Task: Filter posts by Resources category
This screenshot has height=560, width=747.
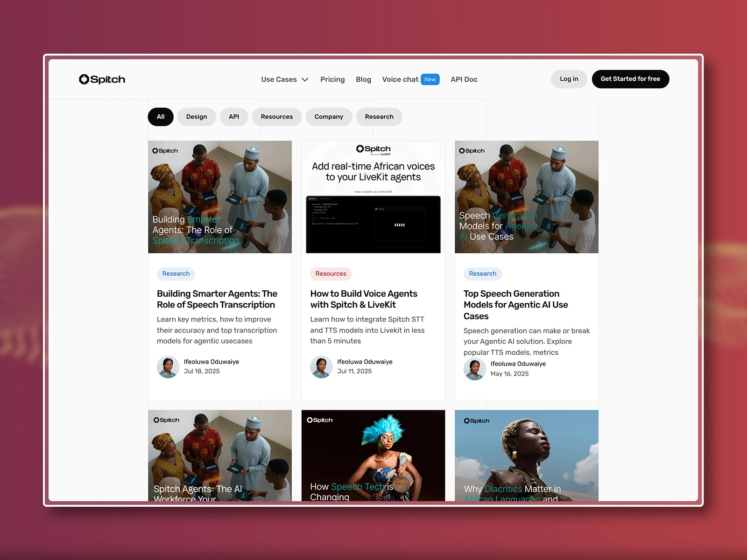Action: point(277,117)
